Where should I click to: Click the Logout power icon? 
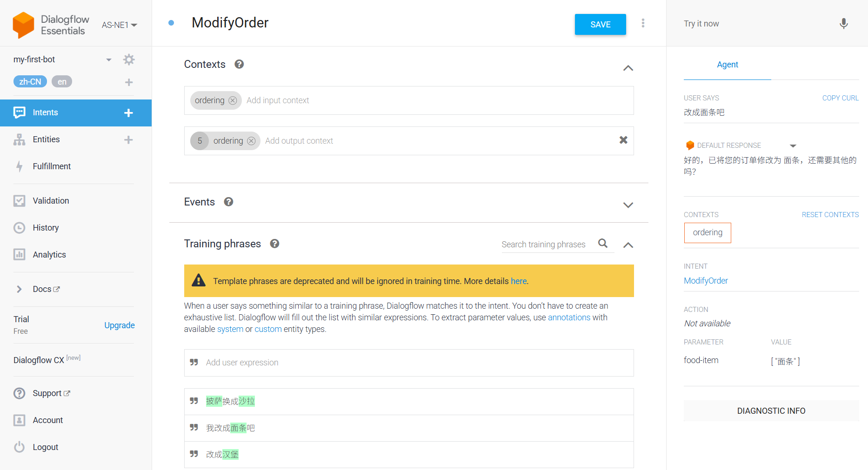coord(20,447)
